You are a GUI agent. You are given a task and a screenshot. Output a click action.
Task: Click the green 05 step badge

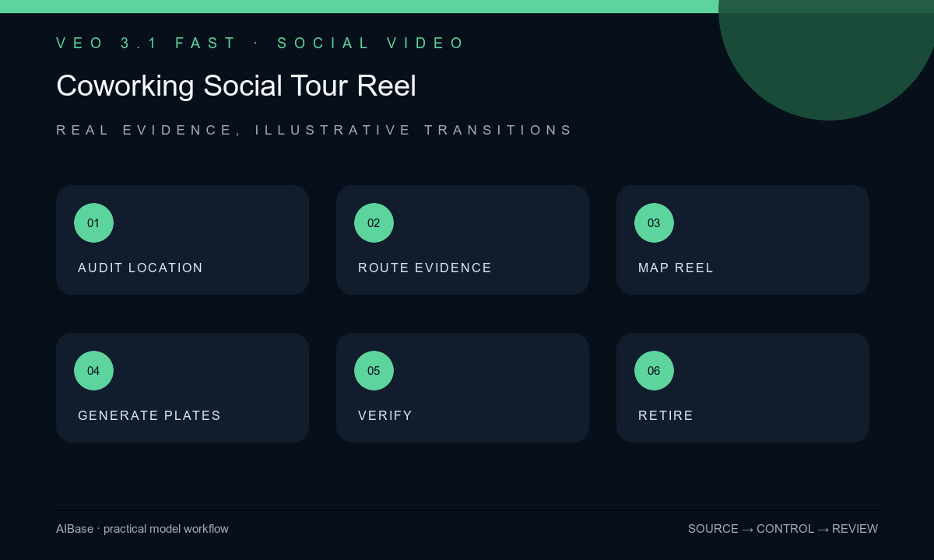(x=374, y=370)
